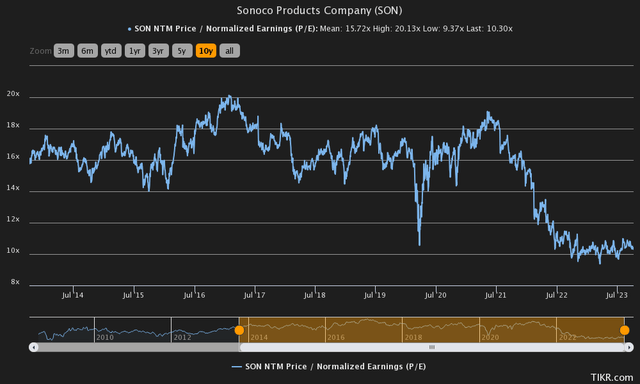Switch zoom to 3yr
640x384 pixels.
tap(158, 51)
